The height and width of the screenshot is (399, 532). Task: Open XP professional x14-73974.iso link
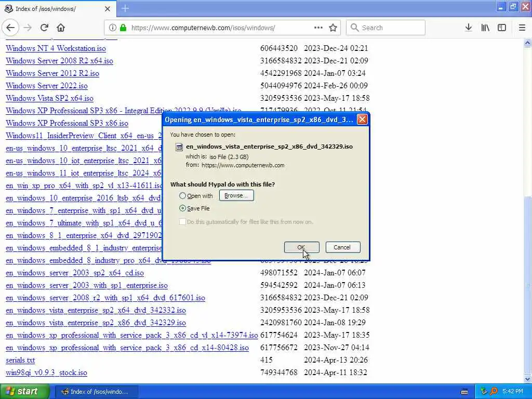131,335
